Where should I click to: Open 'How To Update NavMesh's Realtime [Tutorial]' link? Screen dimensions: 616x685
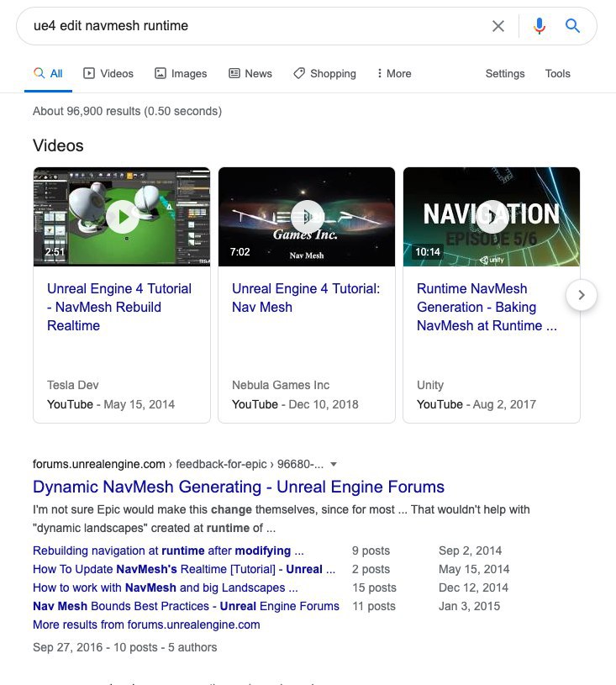click(x=184, y=569)
